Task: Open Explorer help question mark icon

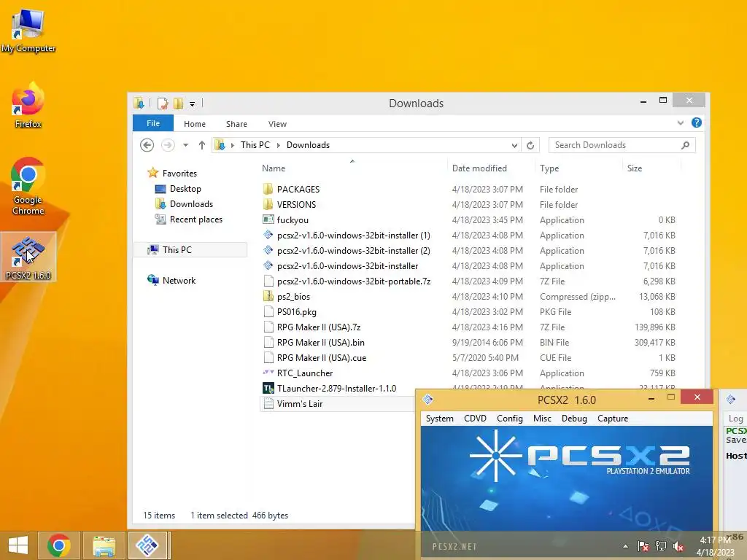Action: [697, 122]
